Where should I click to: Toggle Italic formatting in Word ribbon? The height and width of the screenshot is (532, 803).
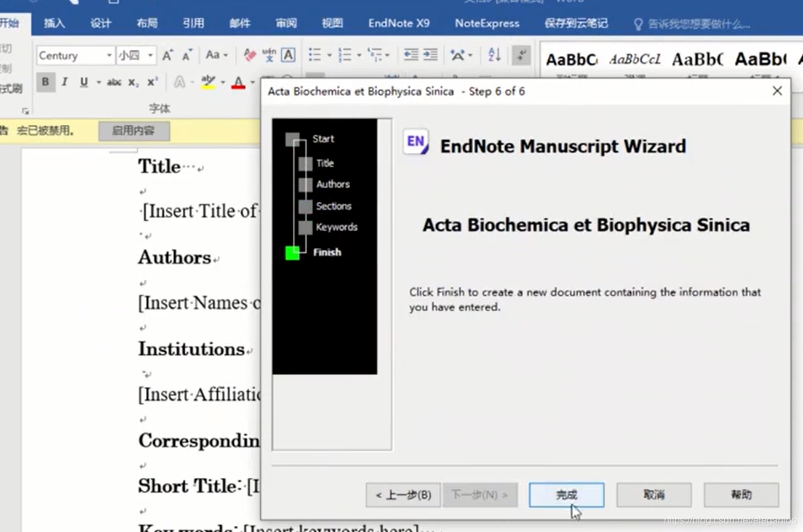tap(65, 82)
